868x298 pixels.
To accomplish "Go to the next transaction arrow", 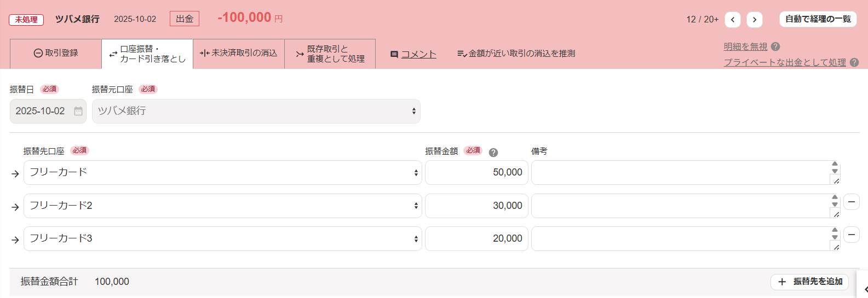I will click(x=754, y=20).
